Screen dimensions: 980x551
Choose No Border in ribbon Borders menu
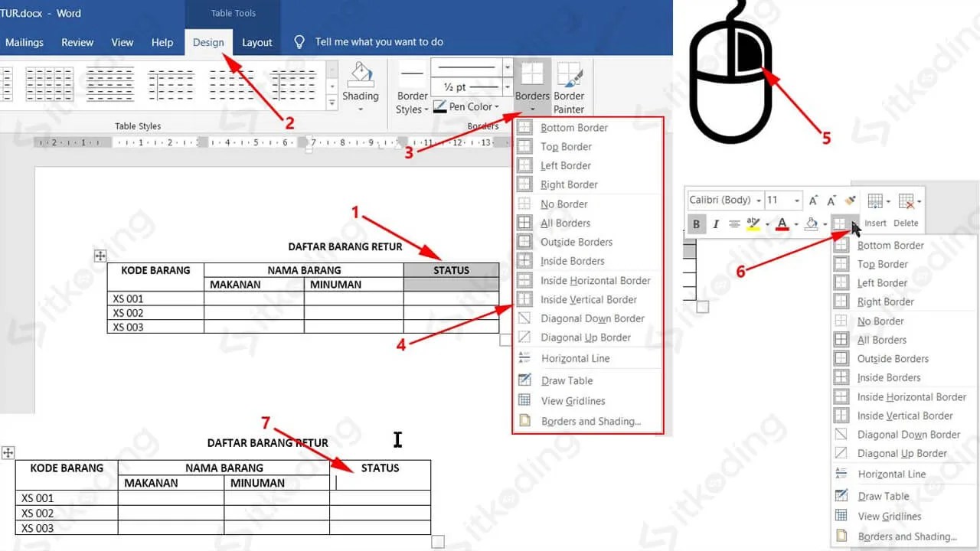tap(587, 204)
